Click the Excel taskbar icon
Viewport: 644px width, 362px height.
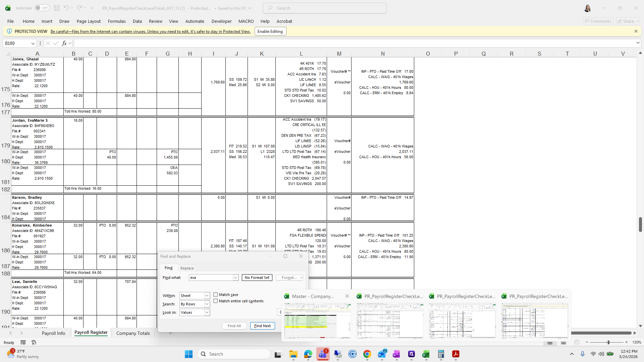pos(426,354)
